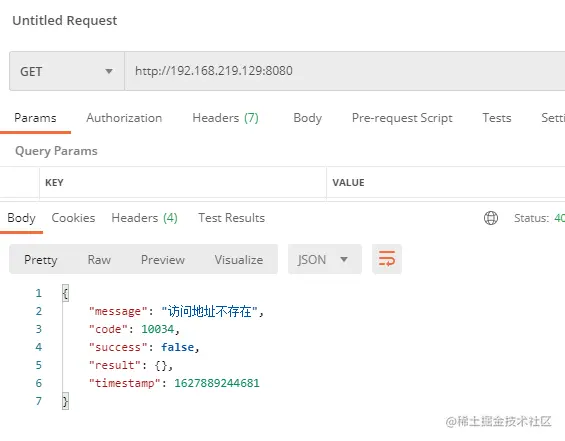Switch to the Tests tab
The height and width of the screenshot is (441, 565).
tap(497, 118)
